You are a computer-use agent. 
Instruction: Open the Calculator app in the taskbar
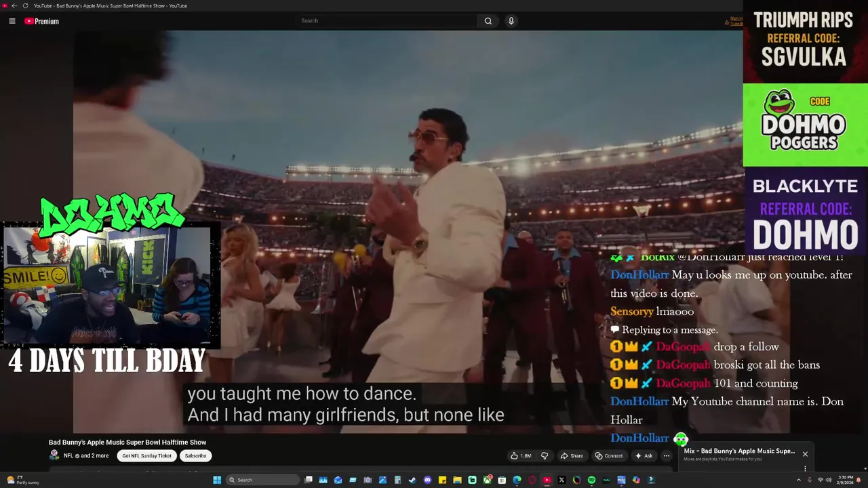tap(397, 480)
